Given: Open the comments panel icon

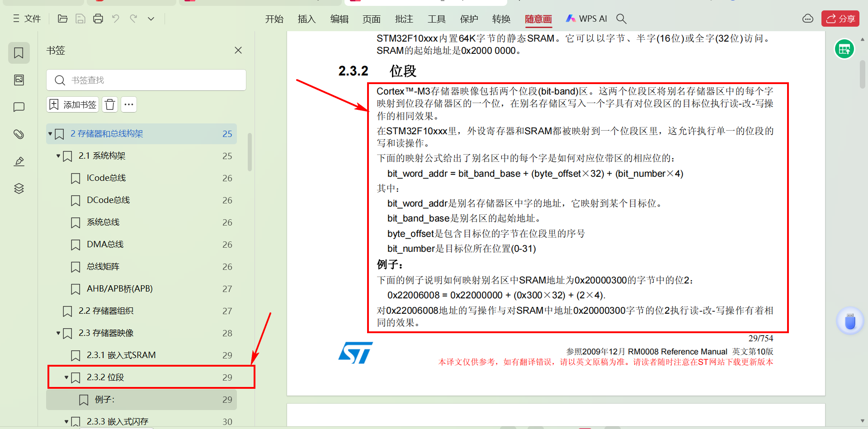Looking at the screenshot, I should (x=19, y=107).
